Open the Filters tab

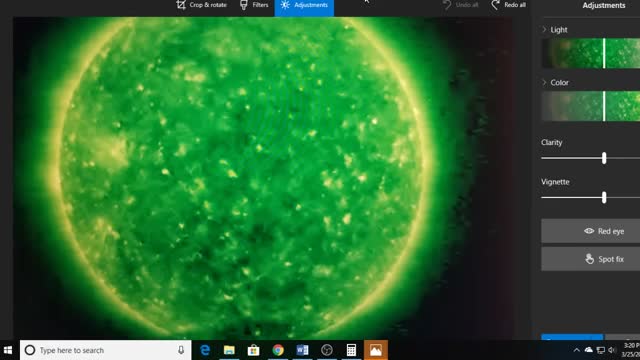254,5
